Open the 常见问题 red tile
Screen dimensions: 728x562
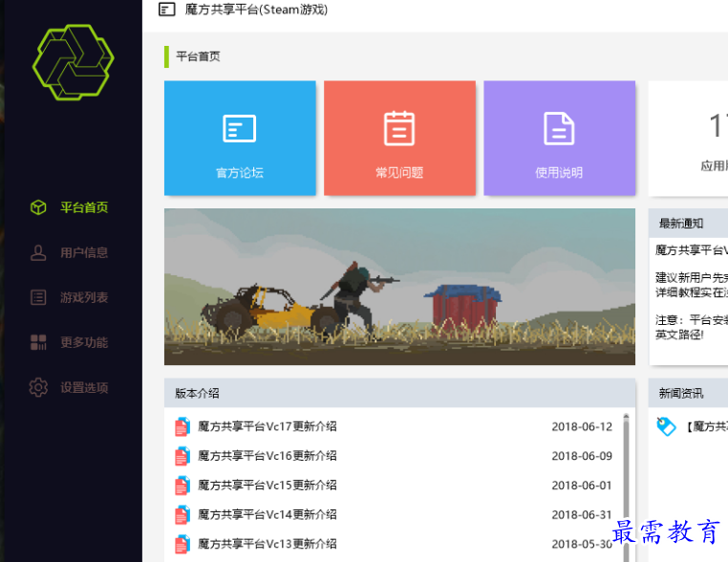click(x=399, y=138)
